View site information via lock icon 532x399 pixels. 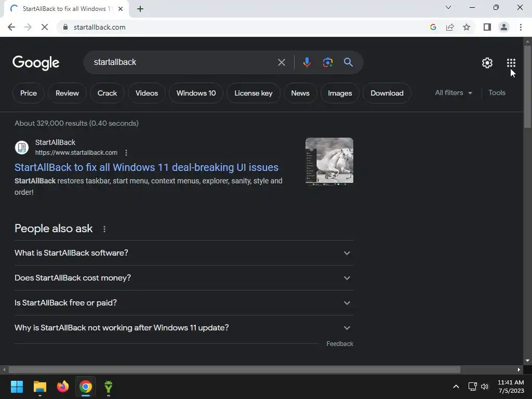pos(65,27)
